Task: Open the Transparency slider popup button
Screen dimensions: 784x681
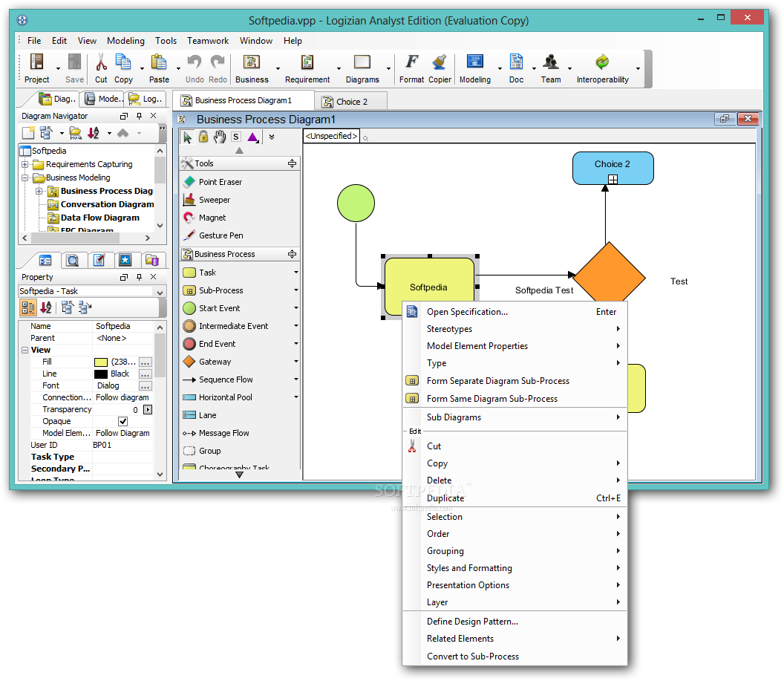Action: pos(148,410)
